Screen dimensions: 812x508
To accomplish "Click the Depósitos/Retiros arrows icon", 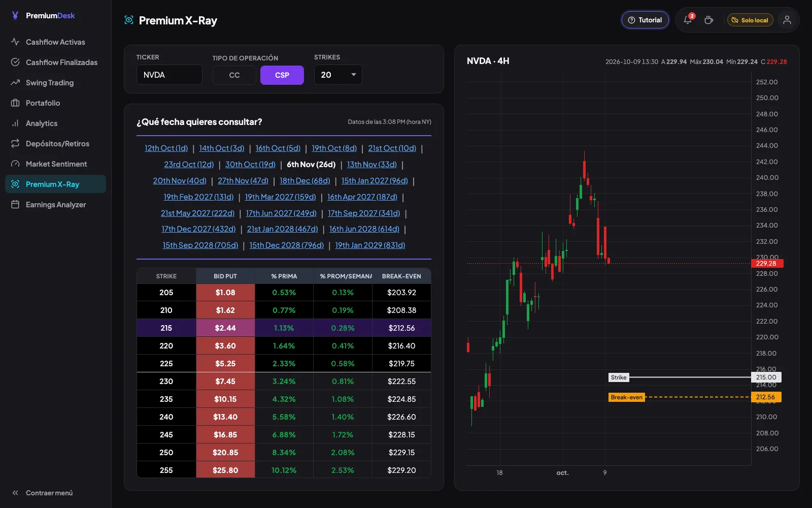I will (x=15, y=143).
